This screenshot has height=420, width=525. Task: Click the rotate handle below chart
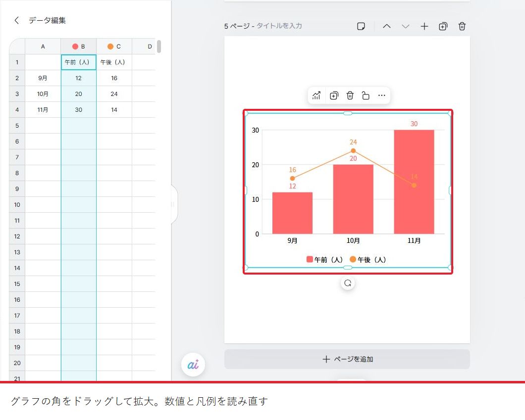[x=348, y=283]
